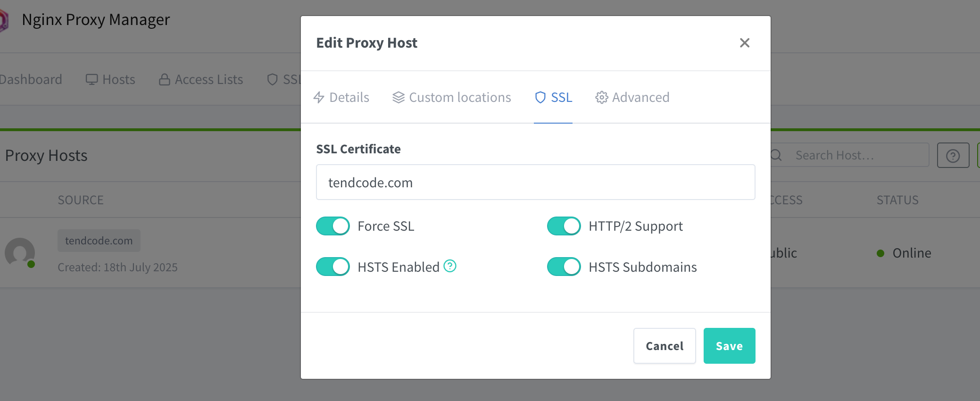Click the HSTS help question icon
This screenshot has width=980, height=401.
(450, 266)
